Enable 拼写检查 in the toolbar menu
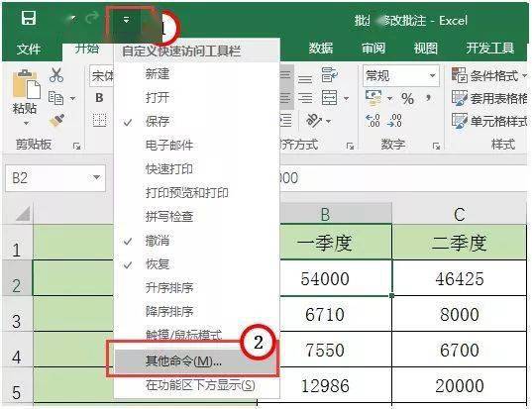 click(197, 216)
